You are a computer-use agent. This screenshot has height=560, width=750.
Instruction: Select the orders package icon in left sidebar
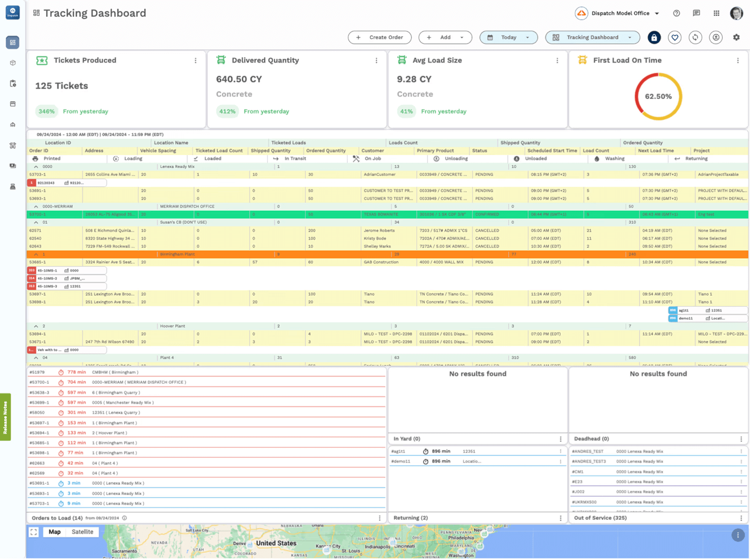12,62
